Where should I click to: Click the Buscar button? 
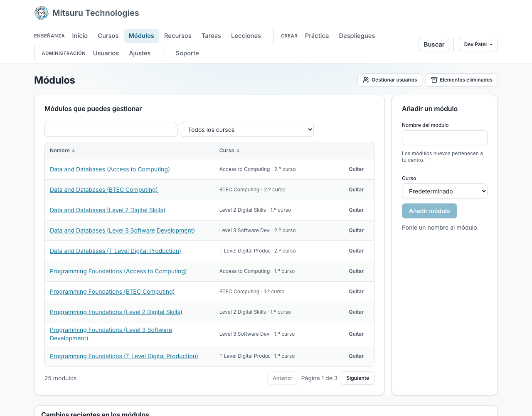point(434,45)
